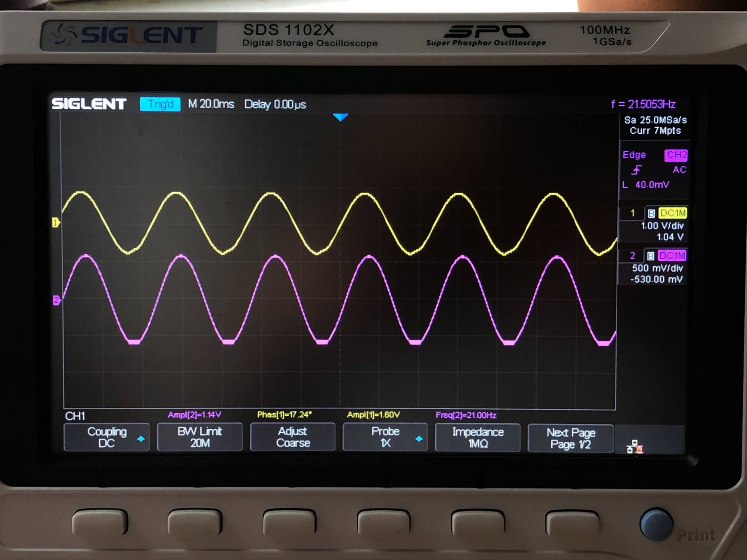Click the Phas[1]=17.24° measurement

coord(284,415)
